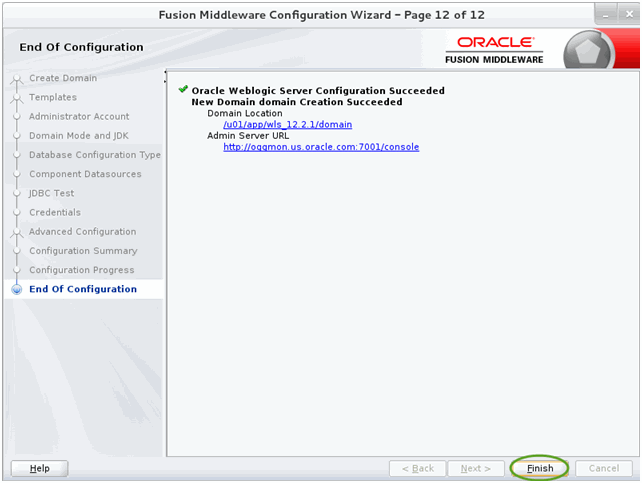
Task: Click the disabled Next button
Action: point(476,468)
